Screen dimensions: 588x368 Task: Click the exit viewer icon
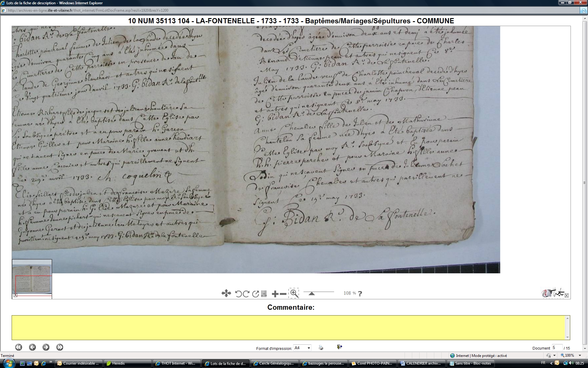click(339, 347)
